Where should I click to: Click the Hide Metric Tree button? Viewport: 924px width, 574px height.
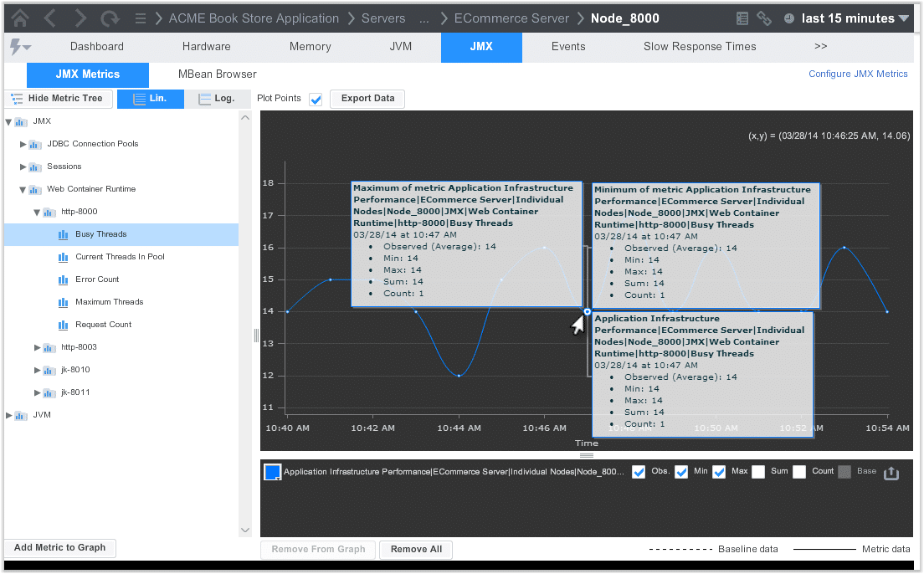59,99
